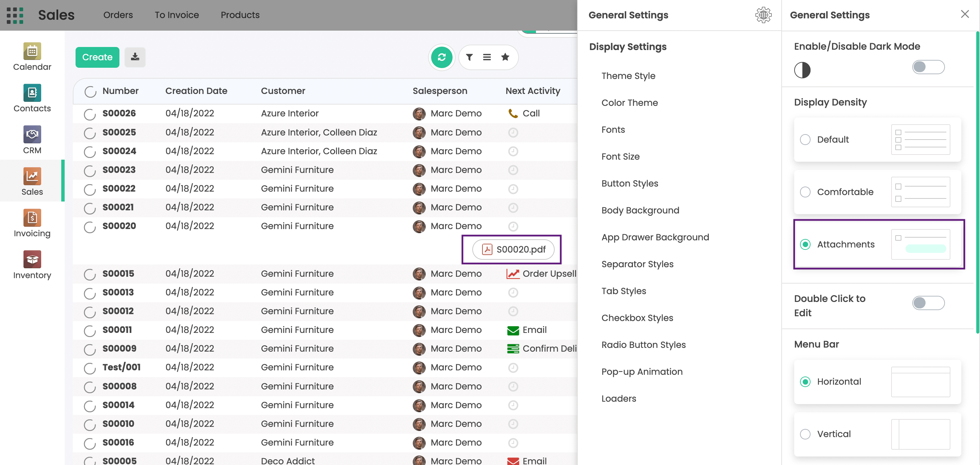The width and height of the screenshot is (980, 465).
Task: Click the download export icon button
Action: click(135, 57)
